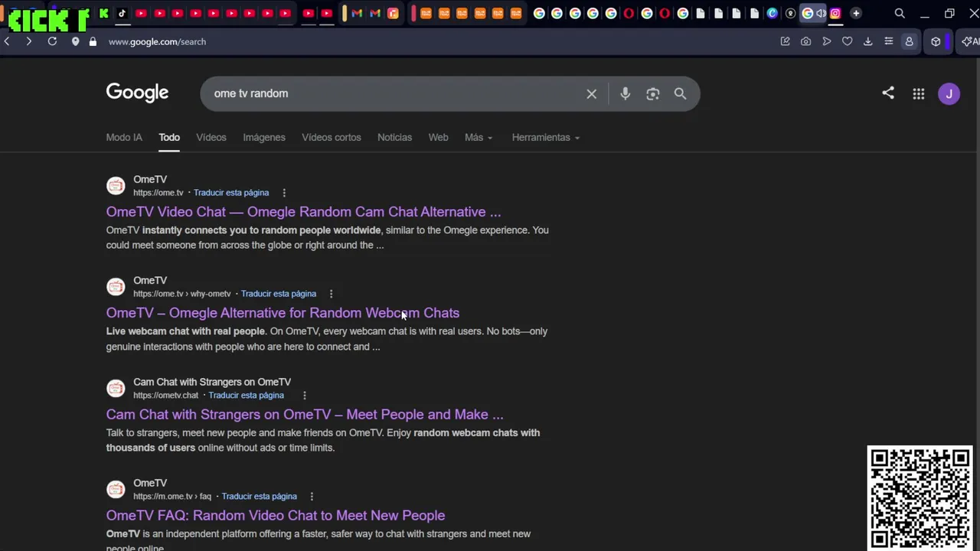Open the snapshot edit icon in toolbar

pos(785,41)
